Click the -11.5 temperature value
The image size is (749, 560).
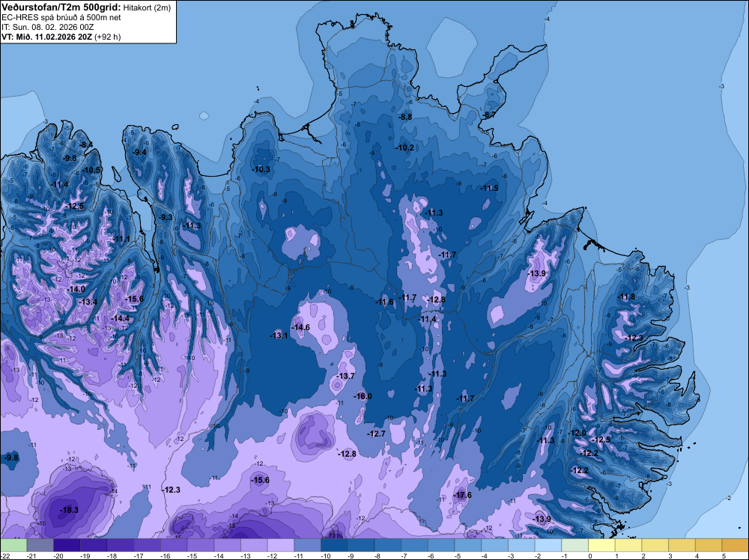(489, 188)
